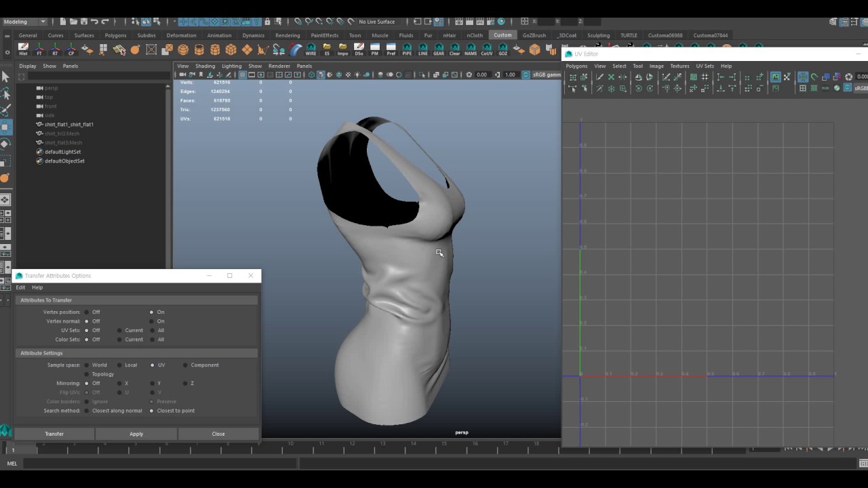The image size is (868, 488).
Task: Click the PIPE shelf button
Action: point(407,49)
